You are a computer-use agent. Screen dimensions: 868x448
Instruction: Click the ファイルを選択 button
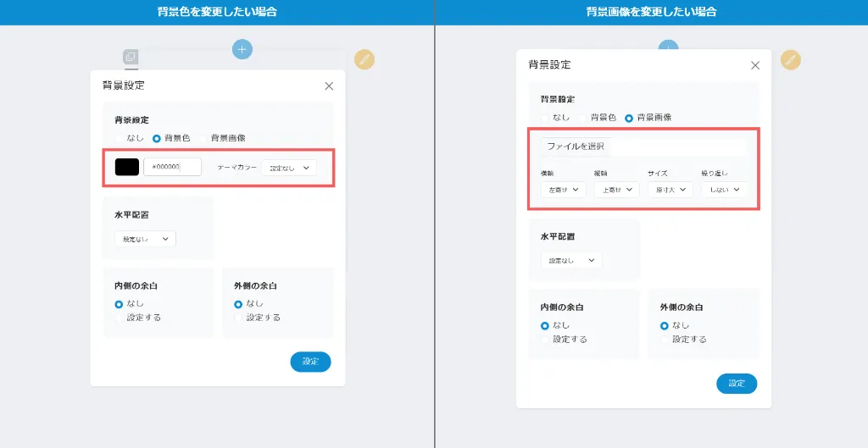[x=576, y=147]
